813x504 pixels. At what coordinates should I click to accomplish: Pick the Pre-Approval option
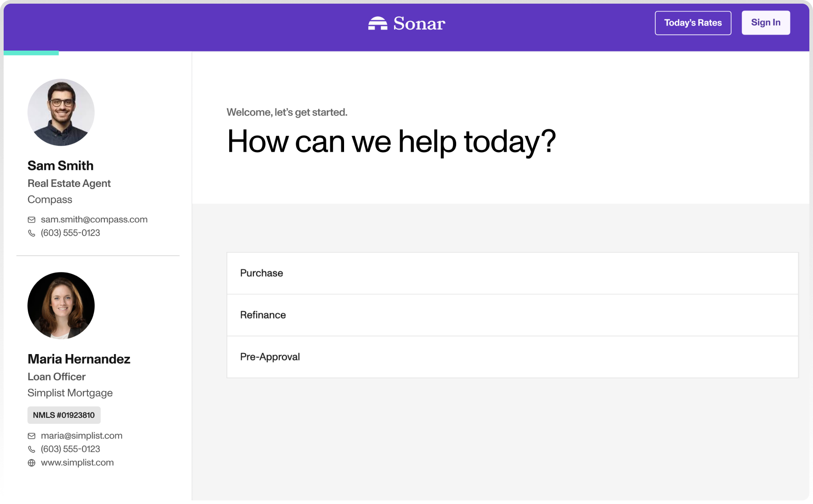coord(512,357)
